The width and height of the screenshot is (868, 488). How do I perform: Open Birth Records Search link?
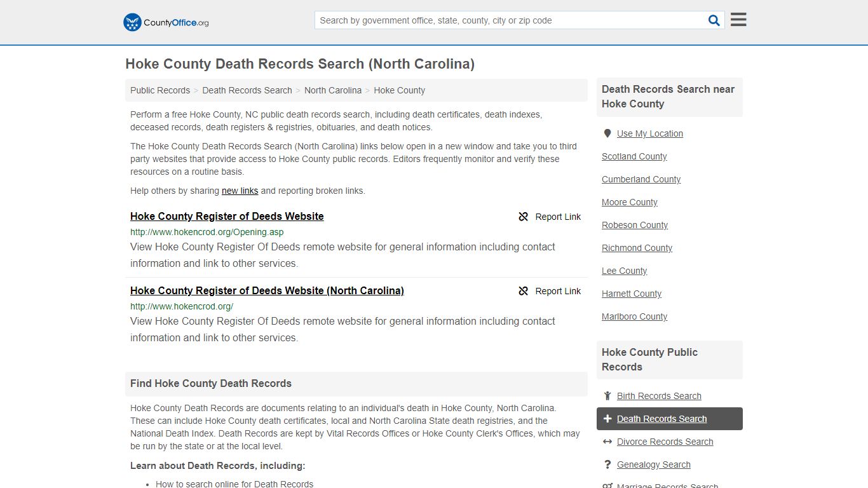tap(659, 396)
